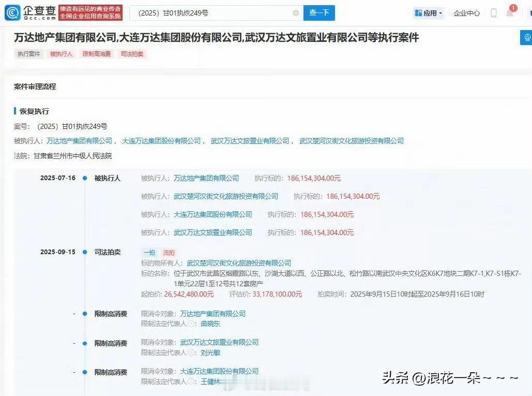Open the blue customer service side icon
Image resolution: width=532 pixels, height=396 pixels.
[x=526, y=37]
